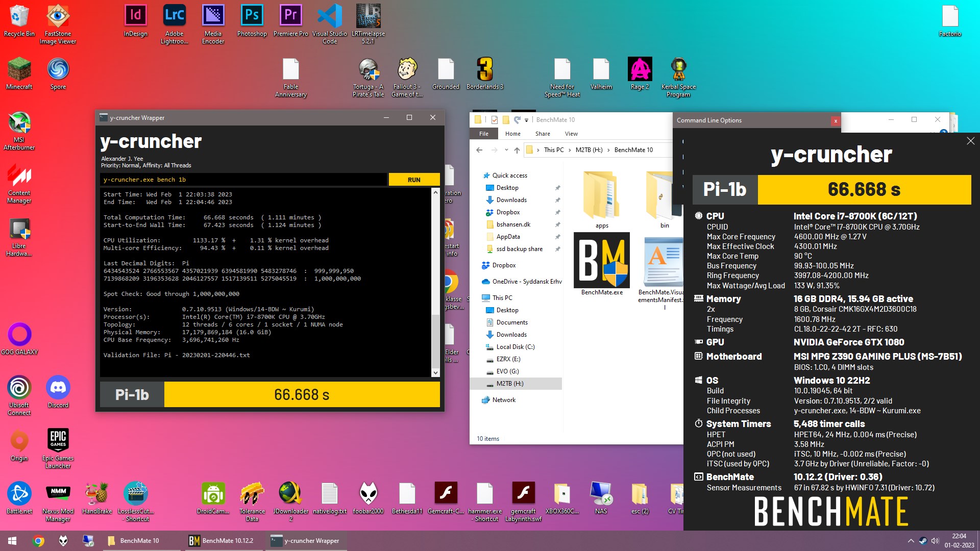Switch to the Share ribbon tab
The image size is (980, 551).
point(543,134)
